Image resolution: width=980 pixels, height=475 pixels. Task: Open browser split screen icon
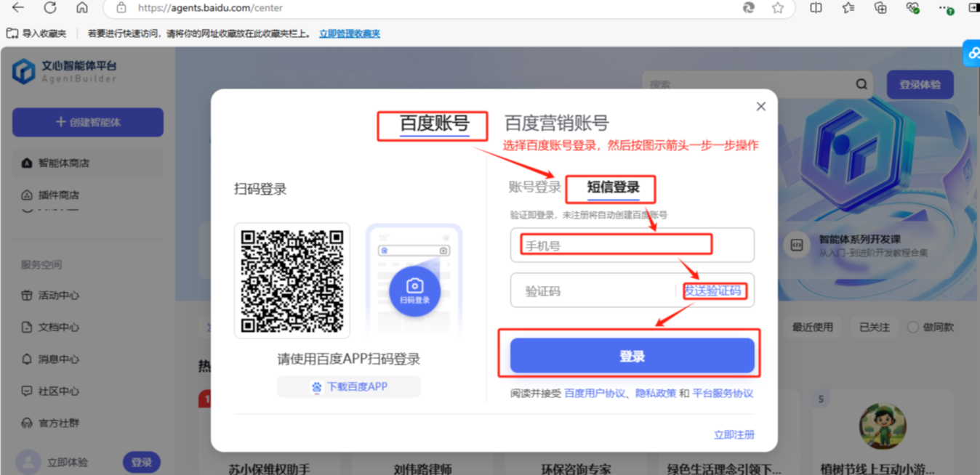pyautogui.click(x=816, y=8)
